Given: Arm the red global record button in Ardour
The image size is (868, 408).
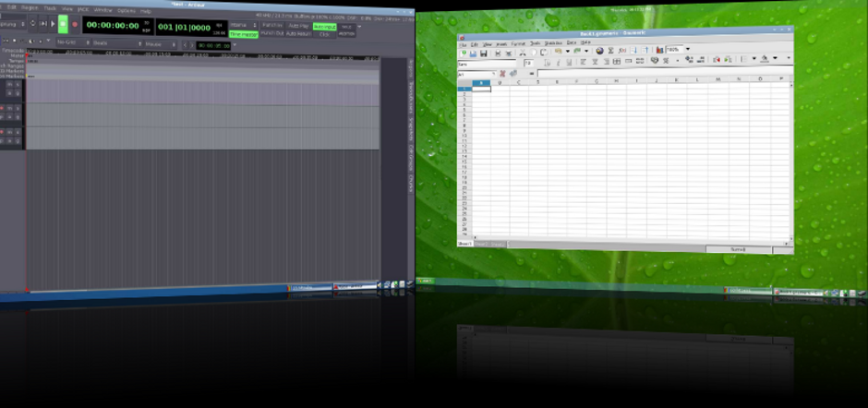Looking at the screenshot, I should [x=75, y=24].
